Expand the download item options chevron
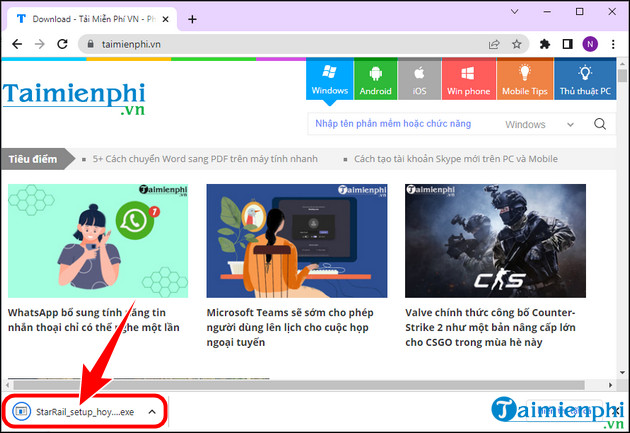Image resolution: width=630 pixels, height=433 pixels. [152, 412]
